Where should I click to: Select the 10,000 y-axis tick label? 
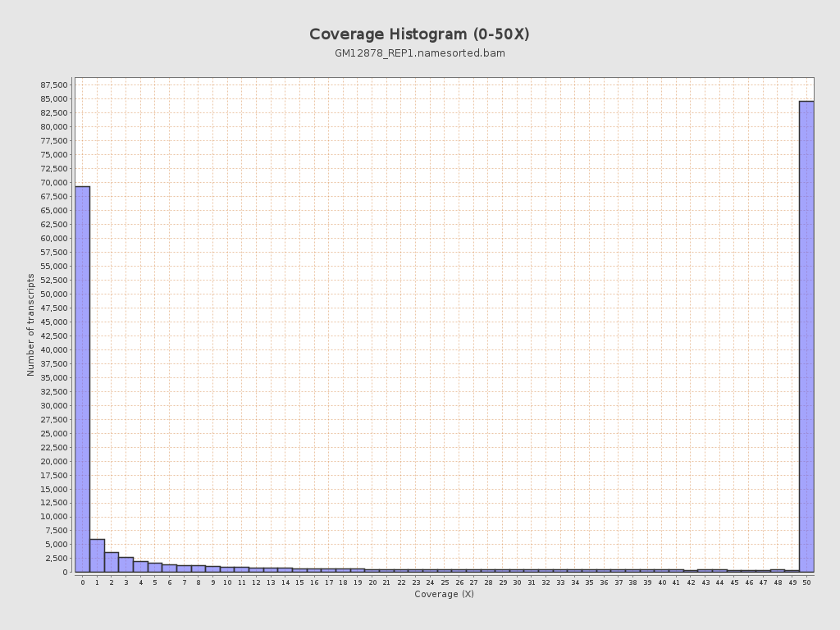click(x=53, y=517)
